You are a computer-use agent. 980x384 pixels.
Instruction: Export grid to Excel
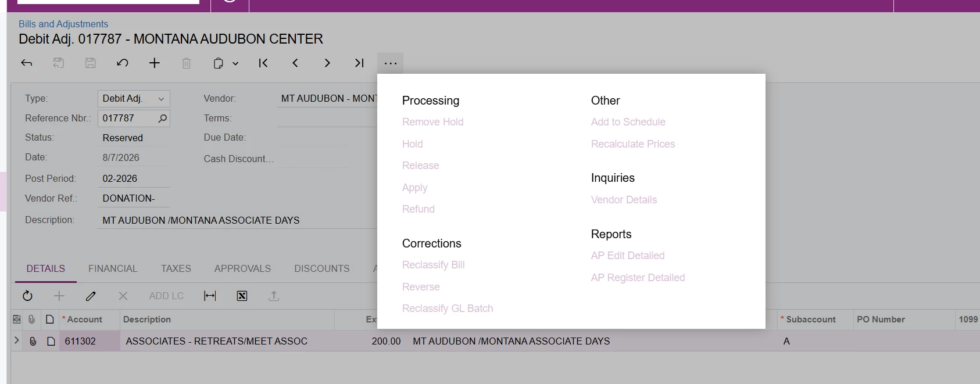[x=242, y=296]
